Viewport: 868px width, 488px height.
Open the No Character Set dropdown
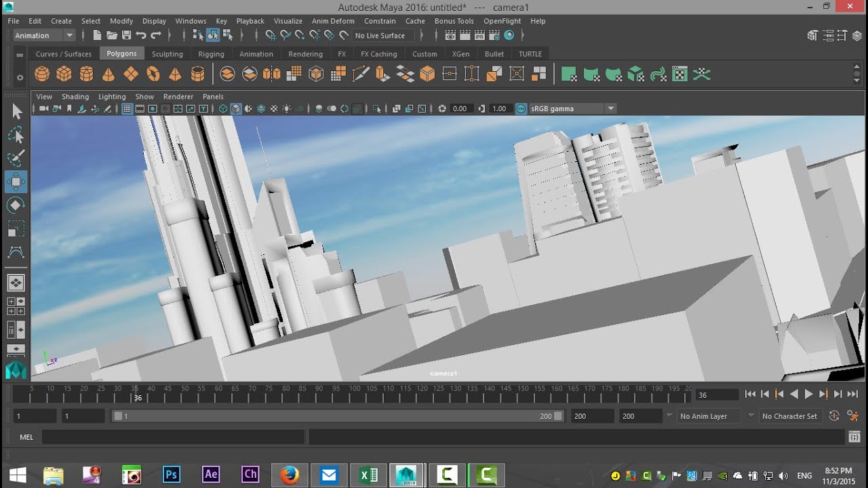(x=789, y=416)
